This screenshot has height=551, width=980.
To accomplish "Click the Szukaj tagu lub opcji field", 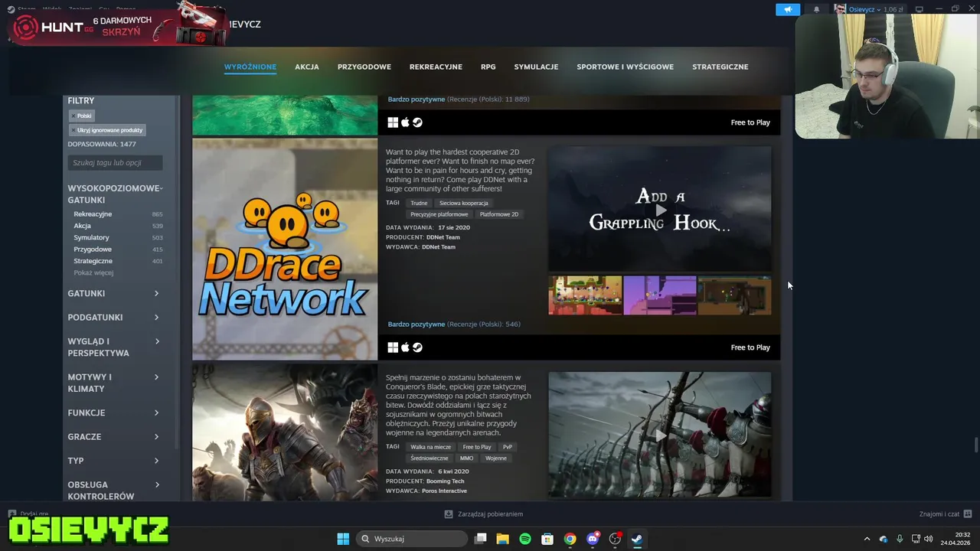I will pos(115,162).
